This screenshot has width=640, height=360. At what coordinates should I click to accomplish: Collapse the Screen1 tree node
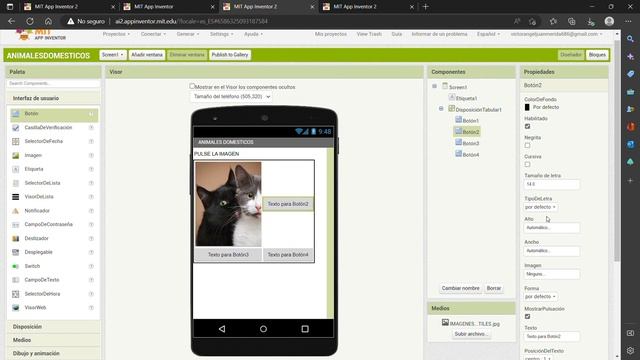point(434,87)
